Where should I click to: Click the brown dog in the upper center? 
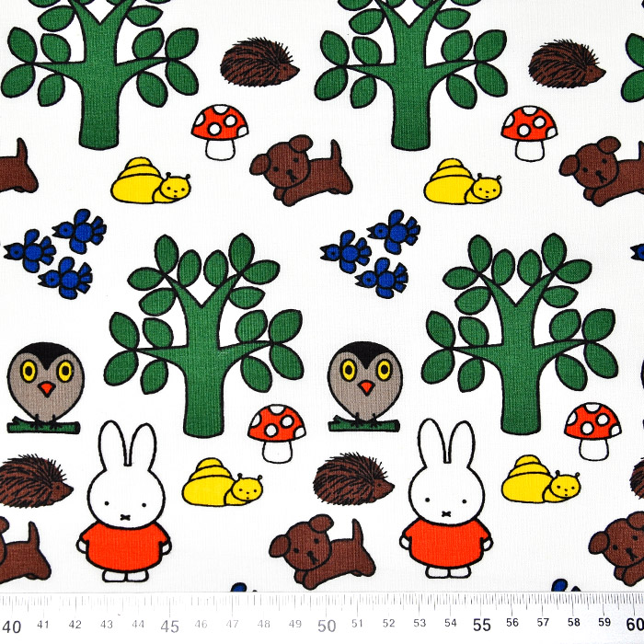[x=301, y=171]
